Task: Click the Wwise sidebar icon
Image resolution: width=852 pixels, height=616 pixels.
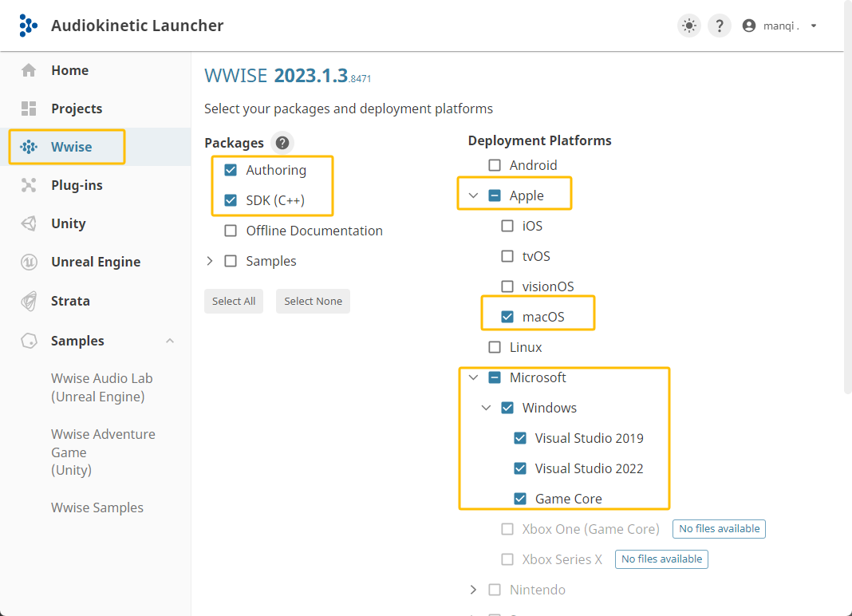Action: (x=29, y=147)
